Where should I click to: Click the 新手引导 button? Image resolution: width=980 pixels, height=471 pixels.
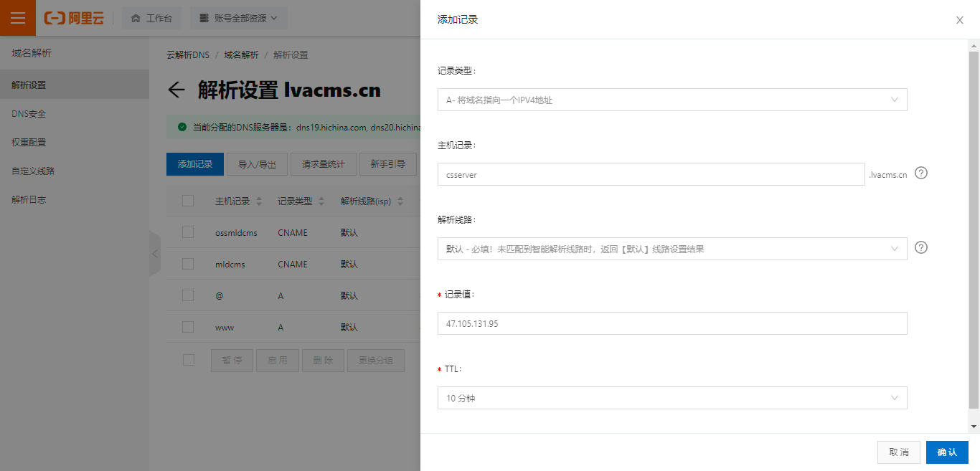pos(388,164)
